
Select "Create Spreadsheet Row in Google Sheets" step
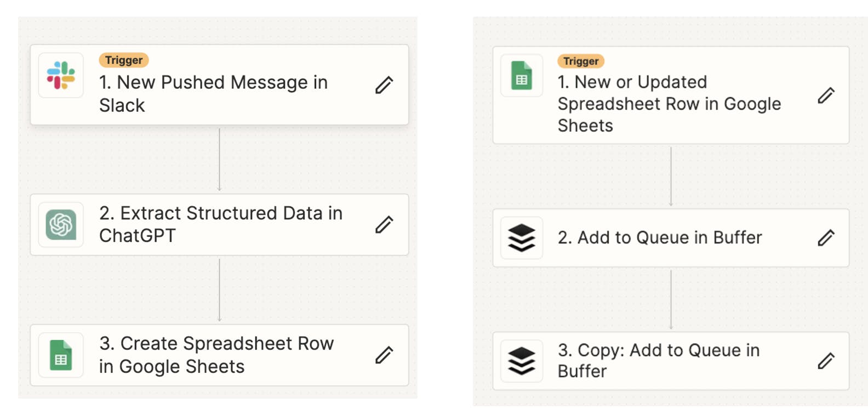[216, 355]
